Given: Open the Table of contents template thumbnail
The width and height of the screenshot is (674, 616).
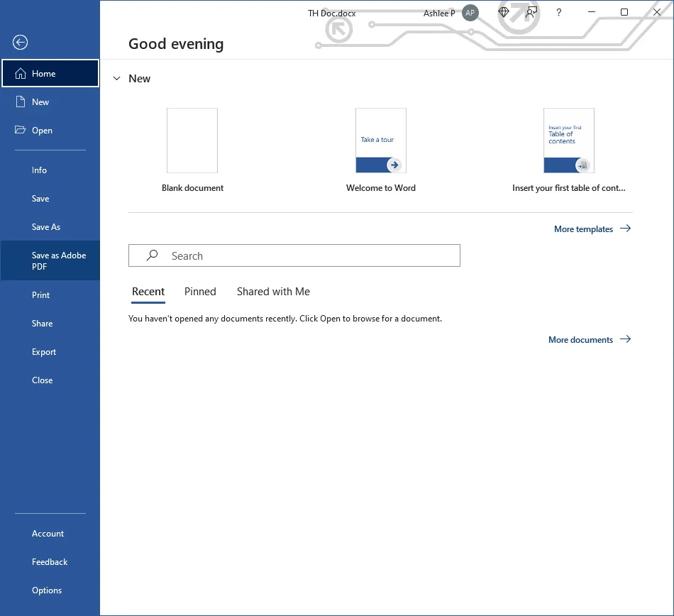Looking at the screenshot, I should (x=569, y=141).
